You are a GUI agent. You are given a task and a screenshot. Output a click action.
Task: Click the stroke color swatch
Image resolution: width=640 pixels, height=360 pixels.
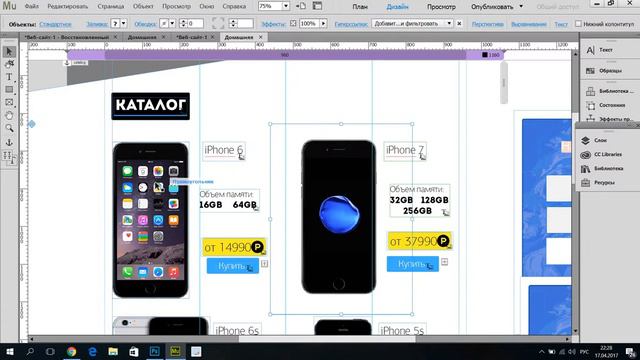click(x=164, y=24)
